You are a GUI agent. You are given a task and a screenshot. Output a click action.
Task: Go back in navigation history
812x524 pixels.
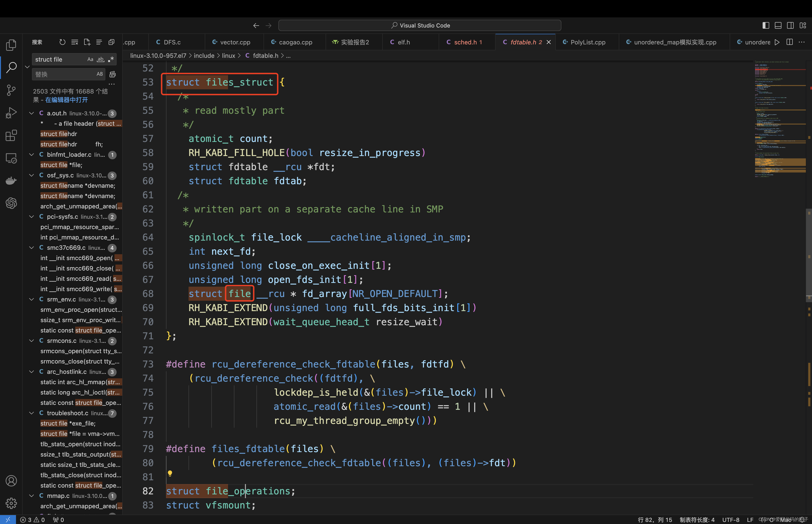[256, 26]
